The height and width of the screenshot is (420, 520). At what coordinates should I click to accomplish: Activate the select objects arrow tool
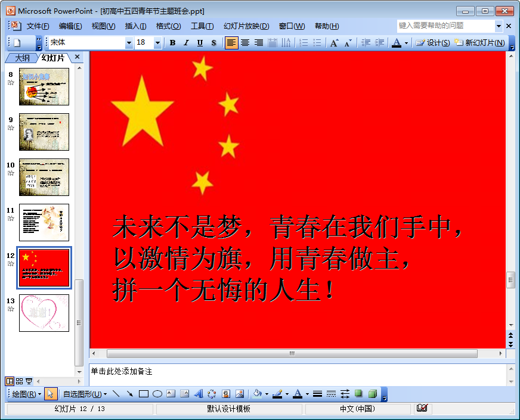pyautogui.click(x=51, y=394)
